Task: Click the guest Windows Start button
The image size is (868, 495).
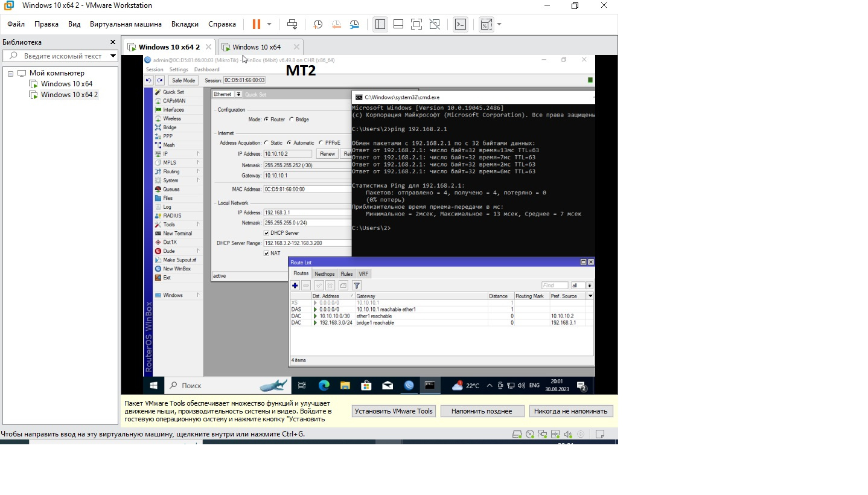Action: pyautogui.click(x=153, y=385)
